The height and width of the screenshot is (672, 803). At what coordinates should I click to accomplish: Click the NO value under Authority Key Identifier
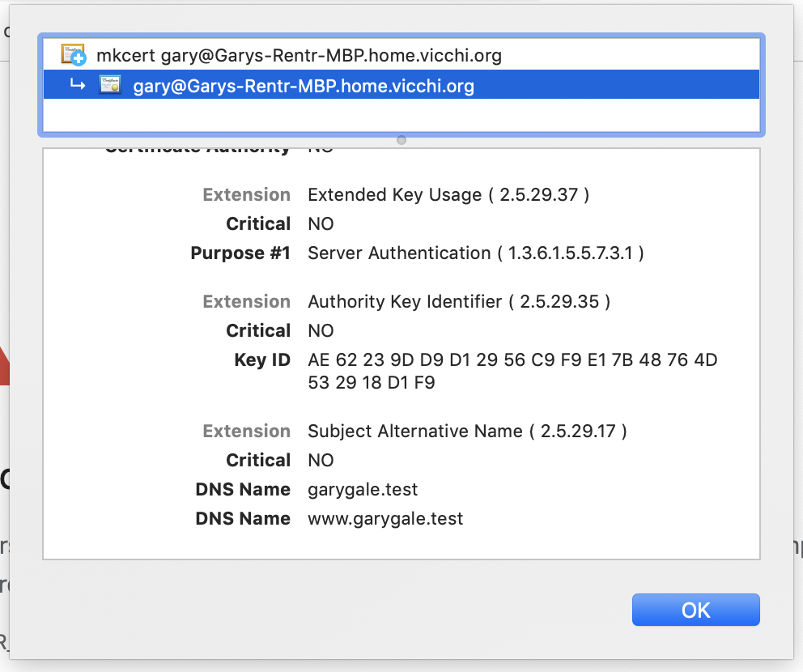[321, 331]
